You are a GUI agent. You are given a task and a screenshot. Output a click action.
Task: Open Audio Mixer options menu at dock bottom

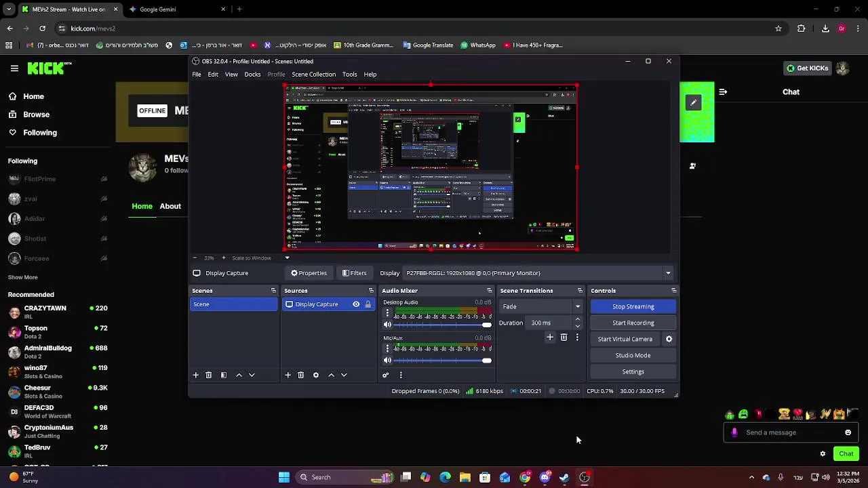pos(401,375)
